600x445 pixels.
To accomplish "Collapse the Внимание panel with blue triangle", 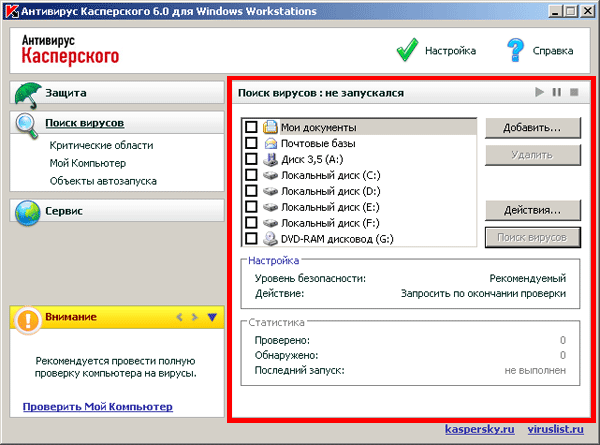I will 212,317.
